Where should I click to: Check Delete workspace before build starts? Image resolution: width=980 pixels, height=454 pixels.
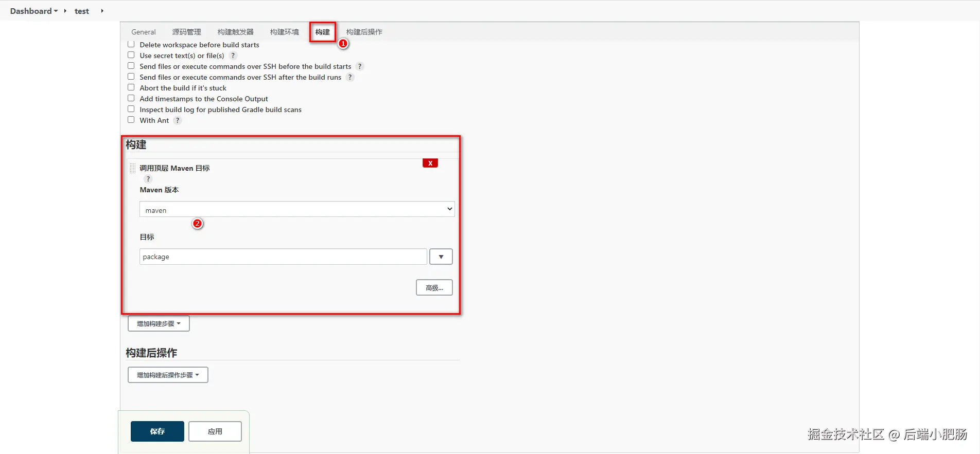131,44
